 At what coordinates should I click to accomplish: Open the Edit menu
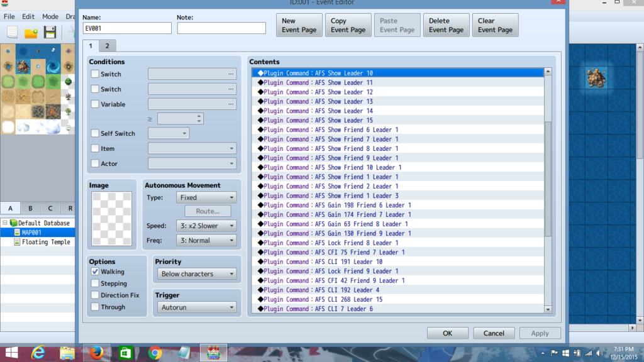(28, 16)
